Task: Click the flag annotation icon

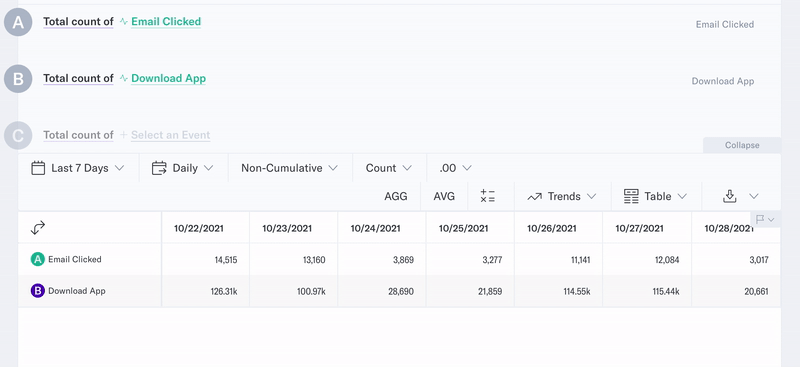Action: click(x=760, y=219)
